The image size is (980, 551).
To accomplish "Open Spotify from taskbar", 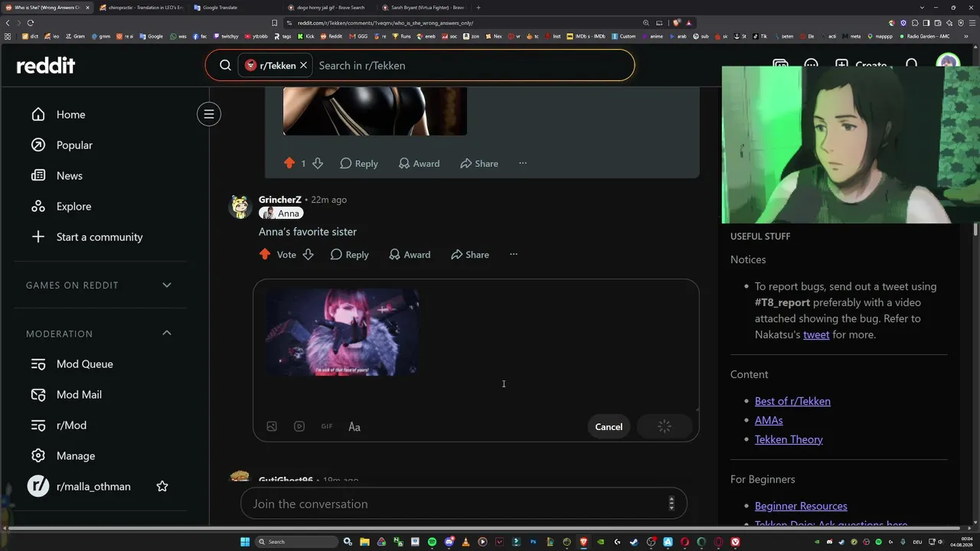I will pyautogui.click(x=432, y=542).
